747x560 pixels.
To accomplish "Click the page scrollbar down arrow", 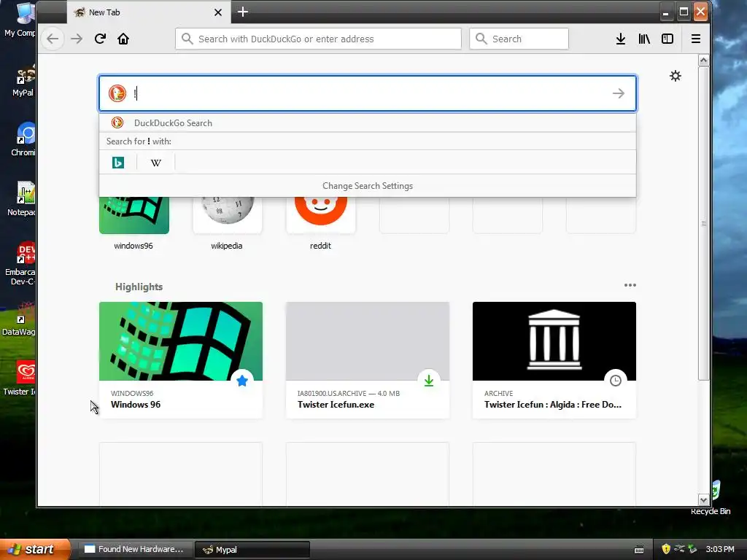I will coord(704,499).
